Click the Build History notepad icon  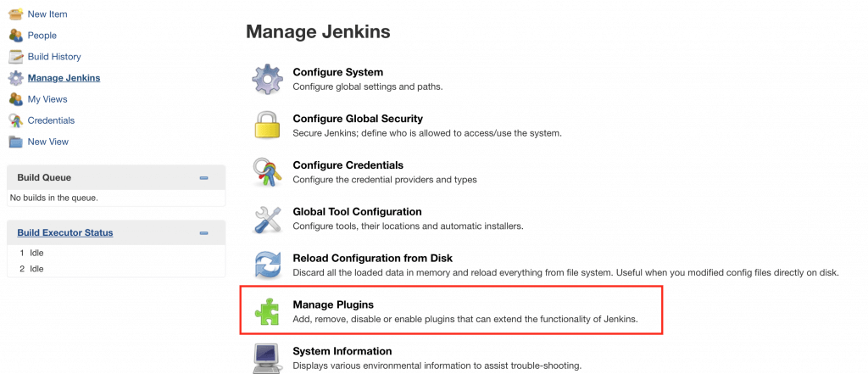point(15,57)
